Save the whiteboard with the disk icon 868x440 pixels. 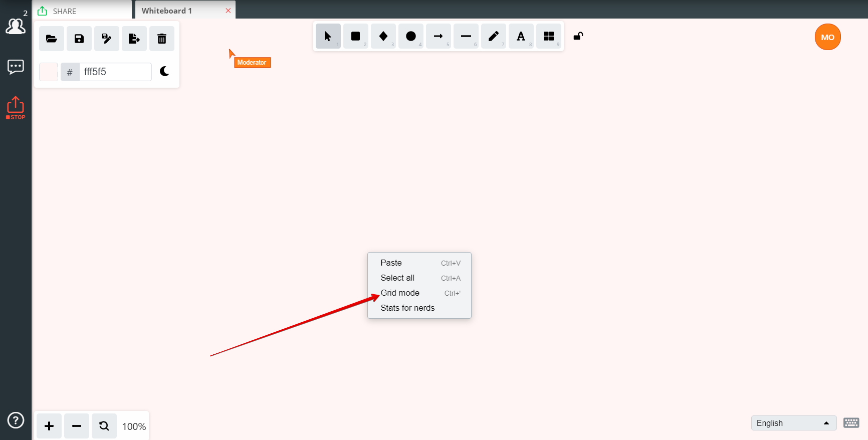tap(79, 39)
